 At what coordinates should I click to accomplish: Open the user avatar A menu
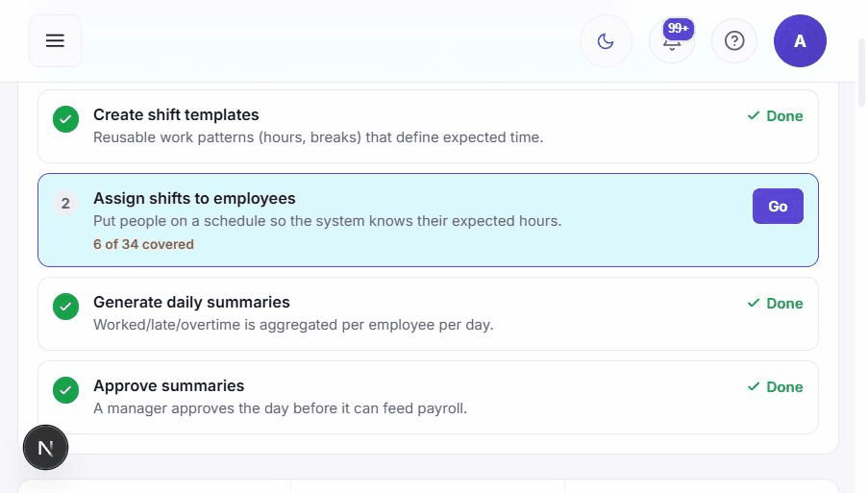(800, 41)
